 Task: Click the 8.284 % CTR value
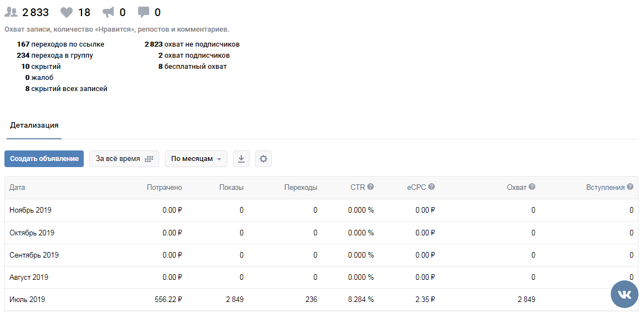point(361,300)
